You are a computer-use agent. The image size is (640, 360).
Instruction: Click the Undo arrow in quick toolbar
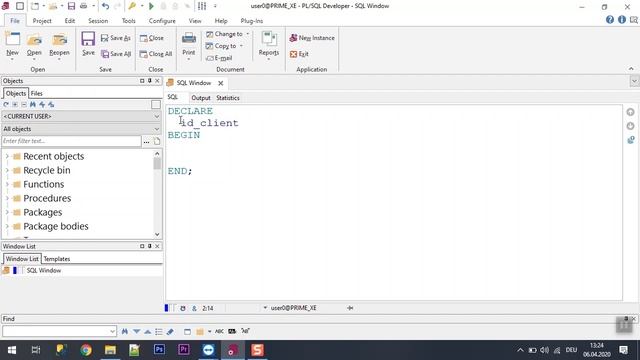[105, 6]
